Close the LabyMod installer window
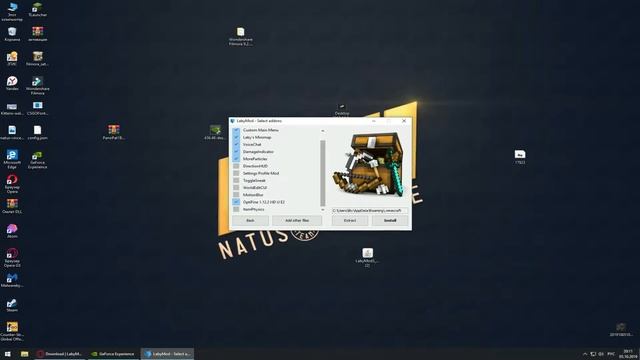 [x=404, y=121]
